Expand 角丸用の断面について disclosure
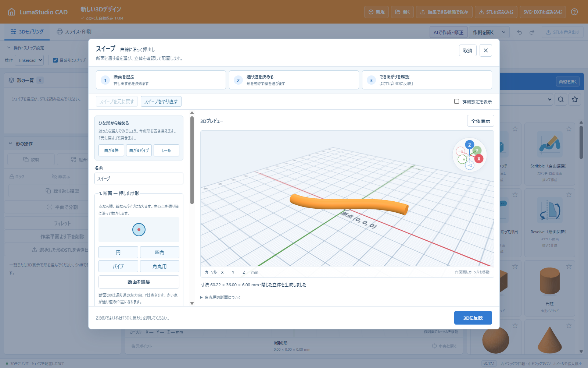The image size is (588, 368). click(220, 297)
